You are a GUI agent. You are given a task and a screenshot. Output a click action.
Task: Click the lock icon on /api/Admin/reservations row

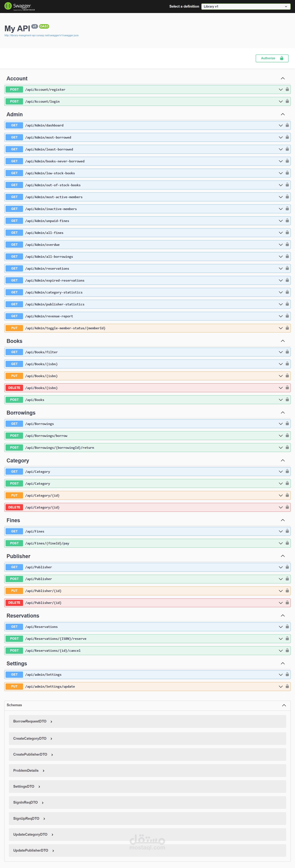click(x=287, y=268)
